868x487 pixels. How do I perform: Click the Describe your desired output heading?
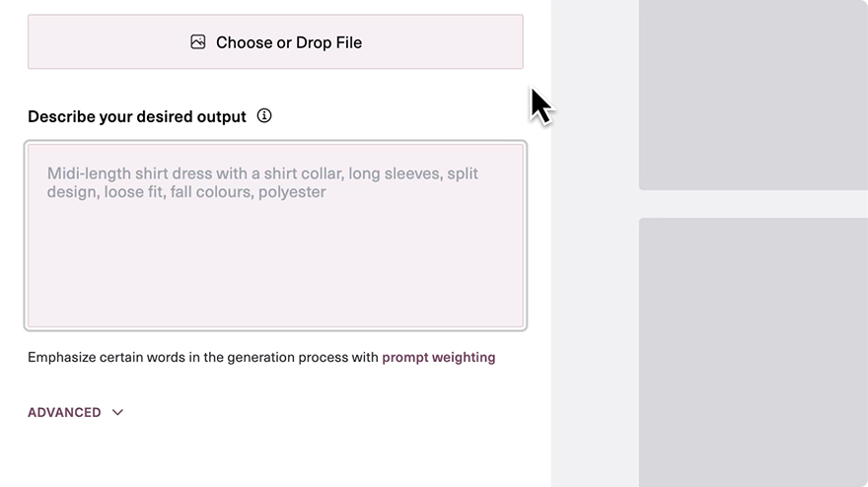click(x=137, y=116)
